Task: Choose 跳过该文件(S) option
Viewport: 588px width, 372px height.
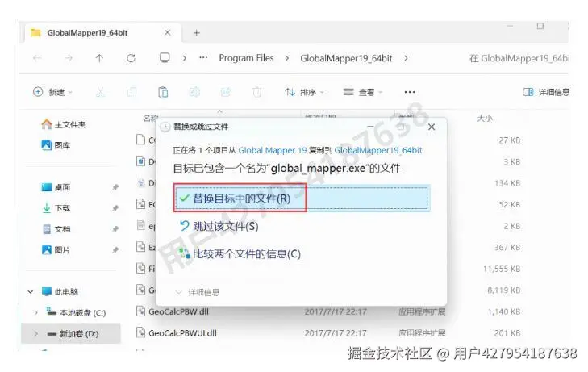Action: coord(219,226)
